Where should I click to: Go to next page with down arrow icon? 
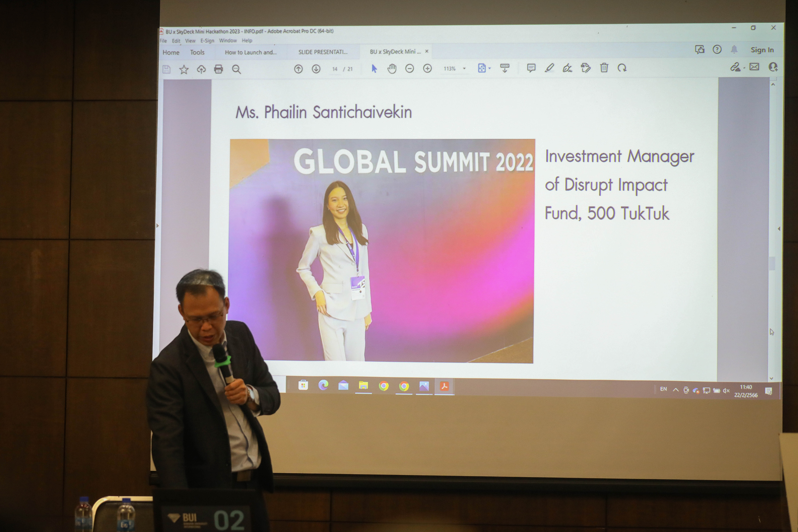click(316, 69)
